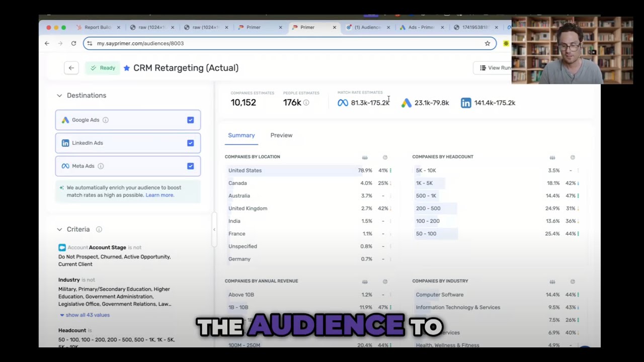Click info icon next to Criteria heading
Viewport: 644px width, 362px height.
[x=99, y=229]
